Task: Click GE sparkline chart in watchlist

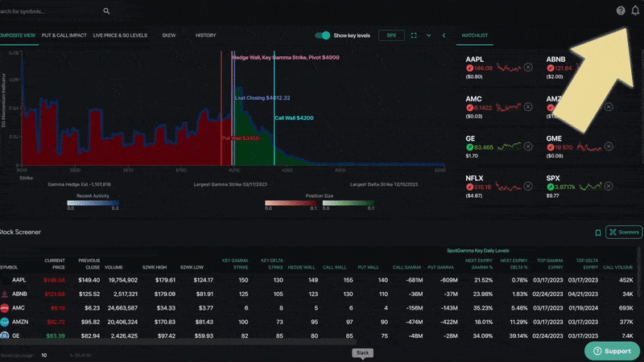Action: (509, 146)
